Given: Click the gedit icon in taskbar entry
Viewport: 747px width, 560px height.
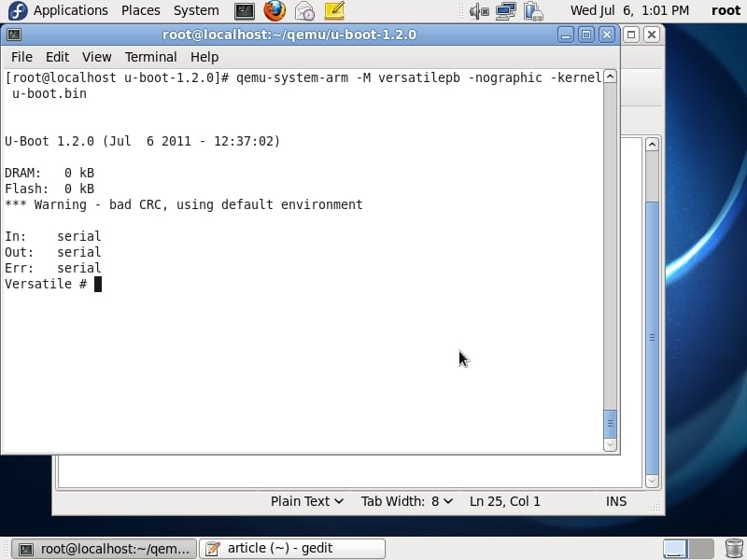Looking at the screenshot, I should pos(213,549).
